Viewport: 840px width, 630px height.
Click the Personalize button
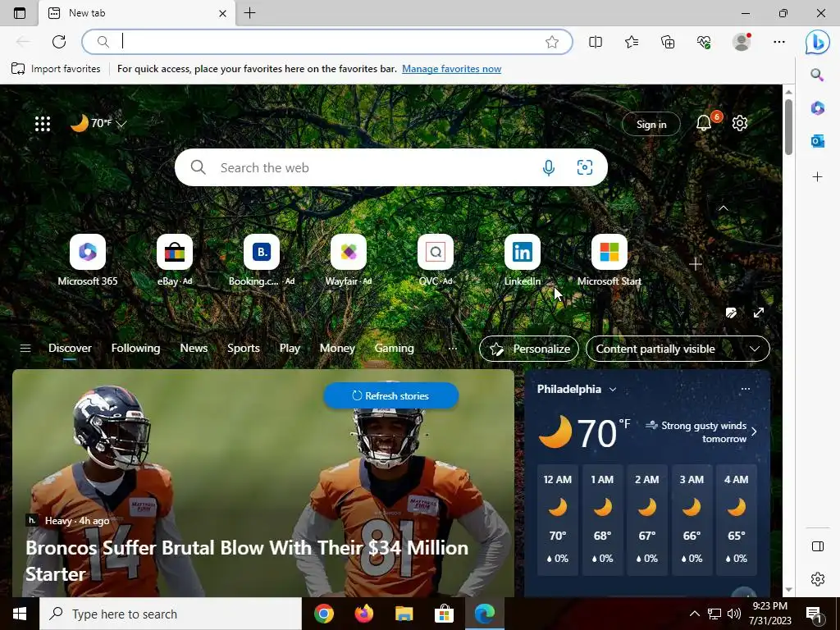point(529,349)
